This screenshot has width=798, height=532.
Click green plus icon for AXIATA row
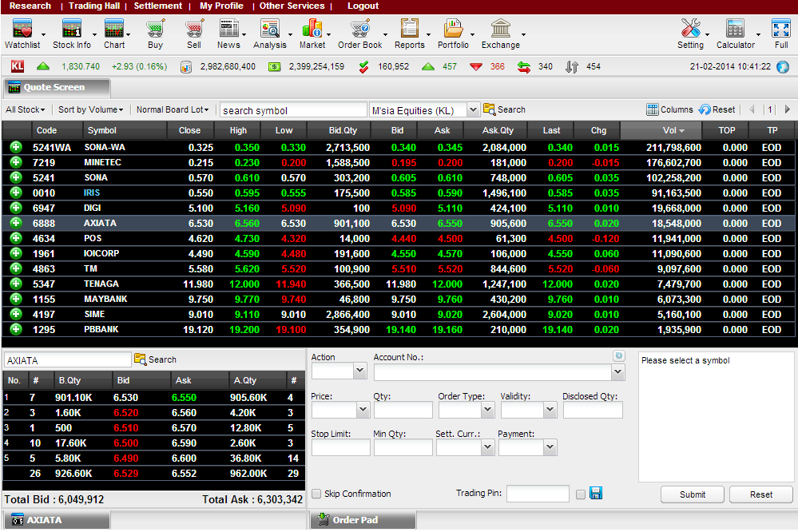coord(16,223)
